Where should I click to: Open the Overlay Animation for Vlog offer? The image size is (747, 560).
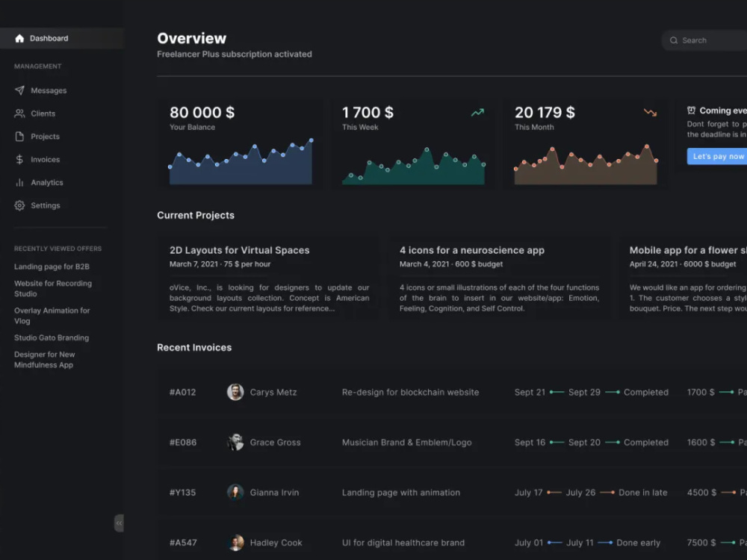click(52, 316)
